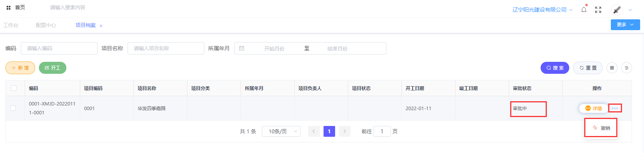Open the user avatar menu
The height and width of the screenshot is (153, 644).
pos(617,10)
